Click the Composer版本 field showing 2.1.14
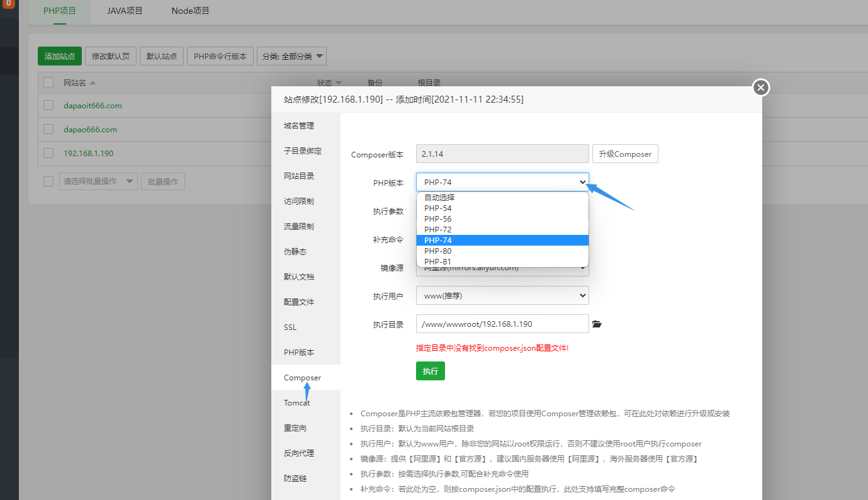868x500 pixels. point(502,154)
